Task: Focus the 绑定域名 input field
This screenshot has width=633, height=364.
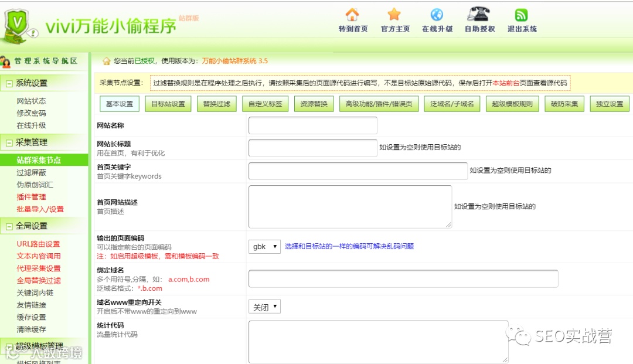Action: coord(403,279)
